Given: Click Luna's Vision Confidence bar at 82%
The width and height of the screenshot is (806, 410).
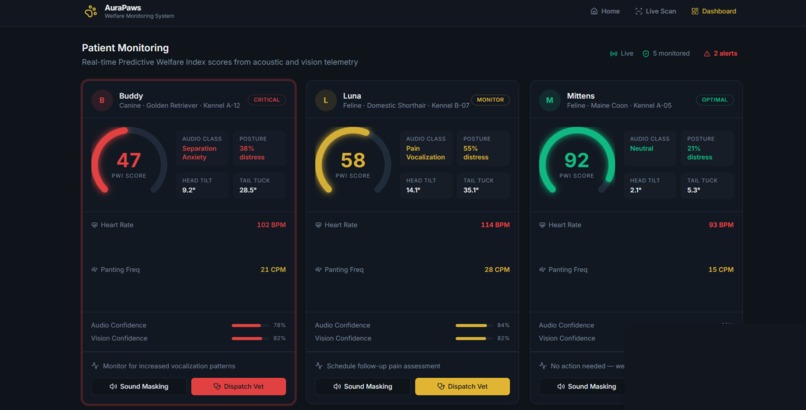Looking at the screenshot, I should click(474, 339).
